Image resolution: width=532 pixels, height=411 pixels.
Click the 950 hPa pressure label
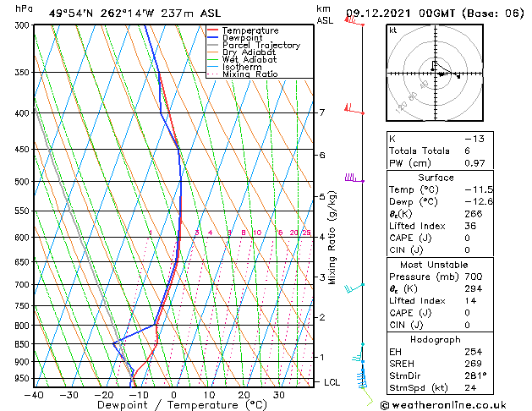[x=24, y=378]
